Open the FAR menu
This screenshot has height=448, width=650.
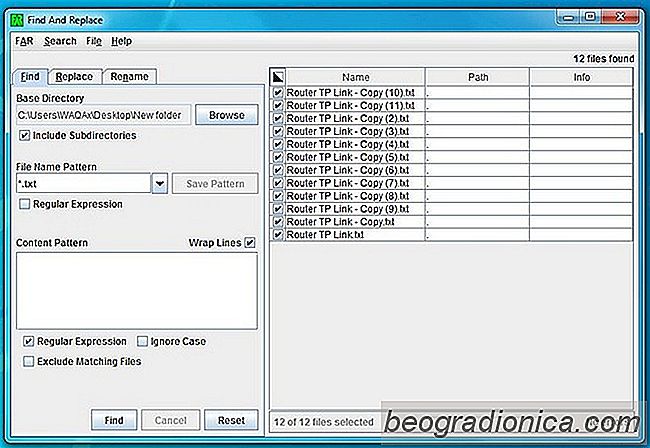24,41
